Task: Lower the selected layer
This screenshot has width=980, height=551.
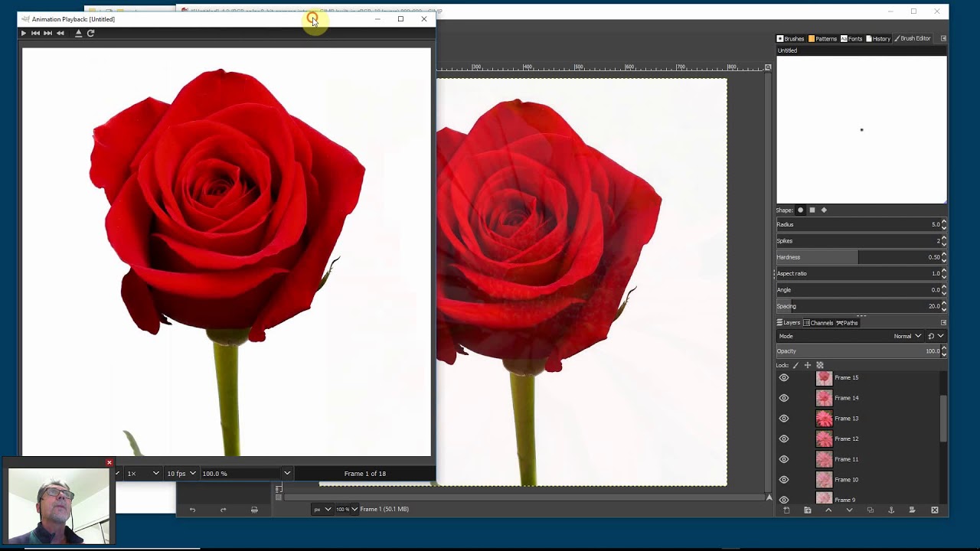Action: pyautogui.click(x=849, y=510)
